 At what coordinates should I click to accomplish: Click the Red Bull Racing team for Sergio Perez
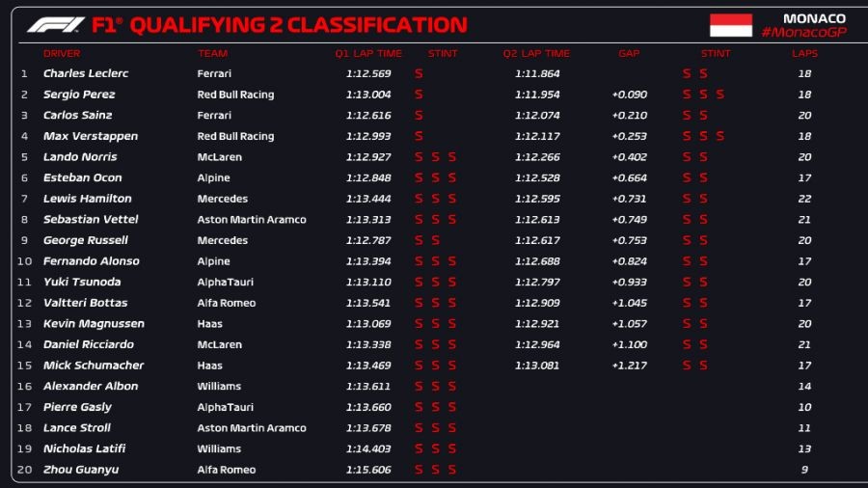pyautogui.click(x=236, y=95)
